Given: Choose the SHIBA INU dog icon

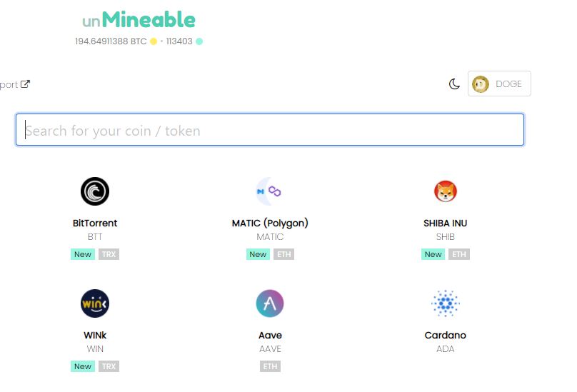Looking at the screenshot, I should click(446, 191).
